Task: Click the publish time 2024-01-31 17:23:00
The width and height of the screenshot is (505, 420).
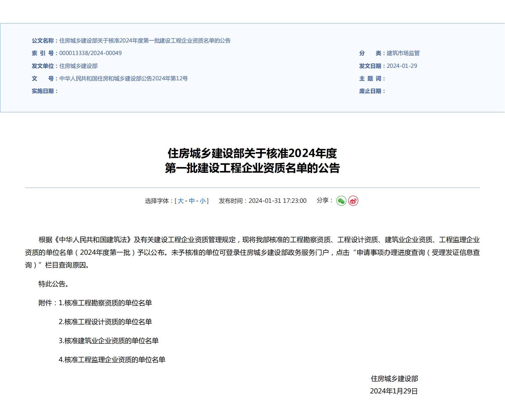Action: click(277, 201)
